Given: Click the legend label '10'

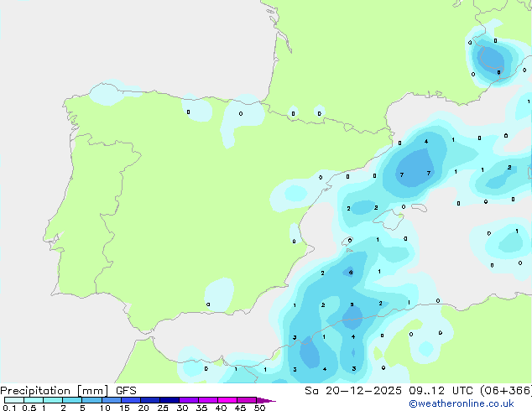Looking at the screenshot, I should 105,408.
